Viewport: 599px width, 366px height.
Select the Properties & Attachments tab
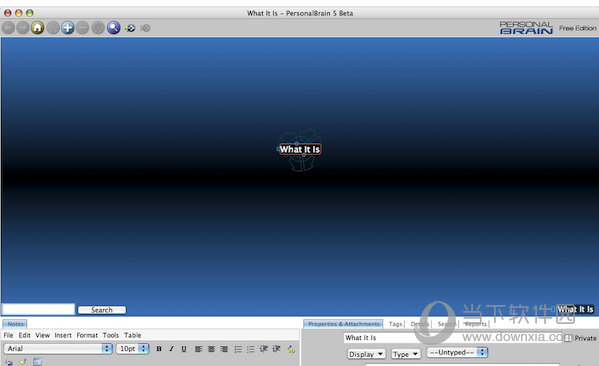tap(343, 324)
